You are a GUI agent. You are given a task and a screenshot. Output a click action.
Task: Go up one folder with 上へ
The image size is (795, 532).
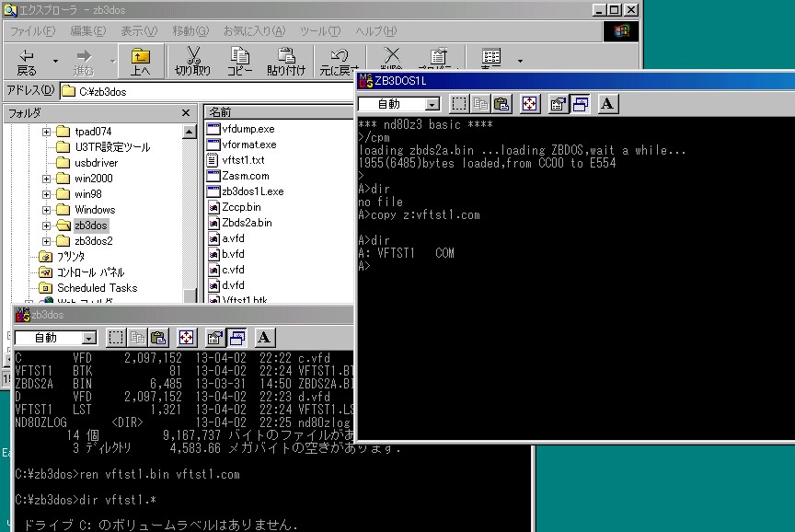point(141,62)
